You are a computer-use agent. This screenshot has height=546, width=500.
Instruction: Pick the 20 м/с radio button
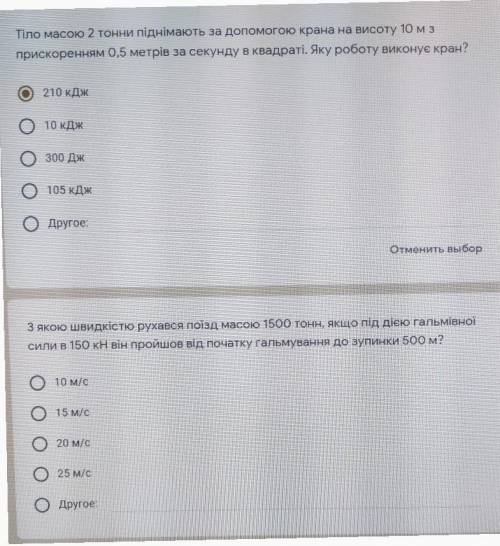click(x=39, y=444)
